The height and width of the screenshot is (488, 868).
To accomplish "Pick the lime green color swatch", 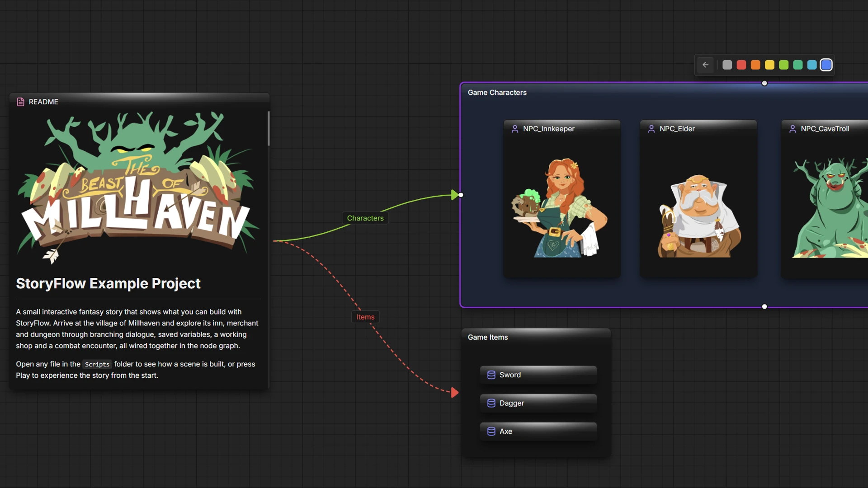I will [x=784, y=65].
